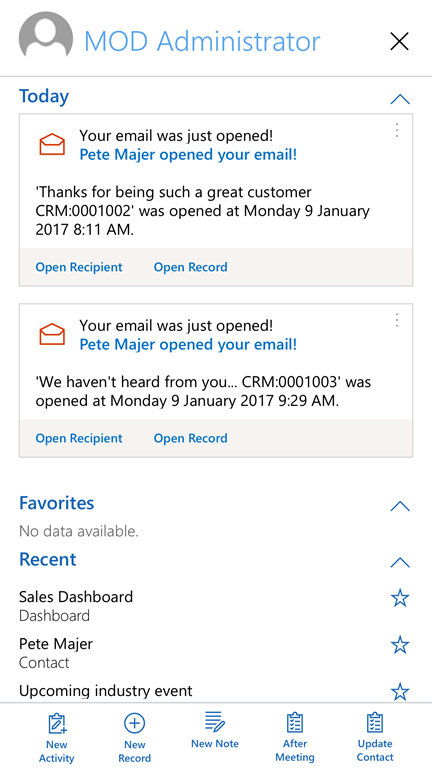Select the After Meeting clipboard icon

(295, 722)
